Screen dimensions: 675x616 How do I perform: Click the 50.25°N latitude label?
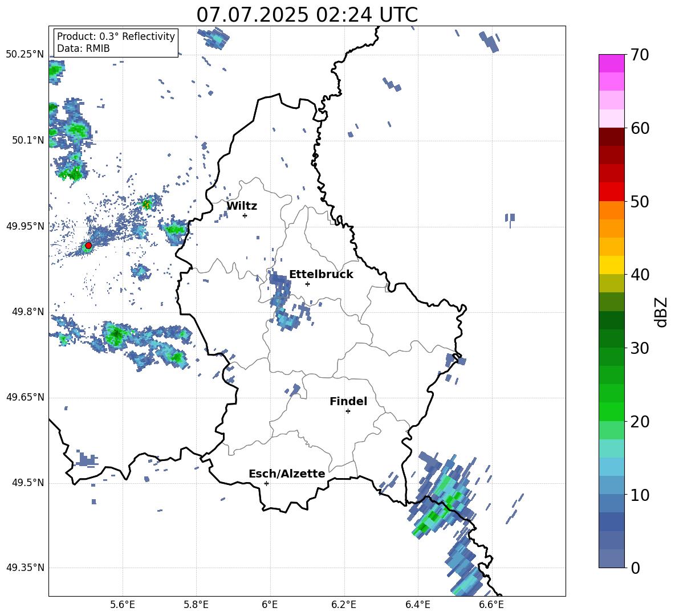click(25, 55)
